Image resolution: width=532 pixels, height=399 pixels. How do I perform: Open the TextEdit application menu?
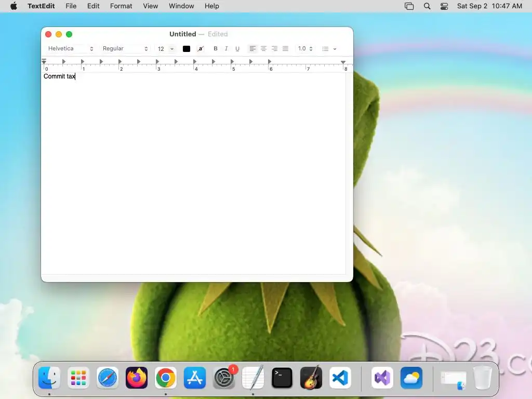[41, 6]
